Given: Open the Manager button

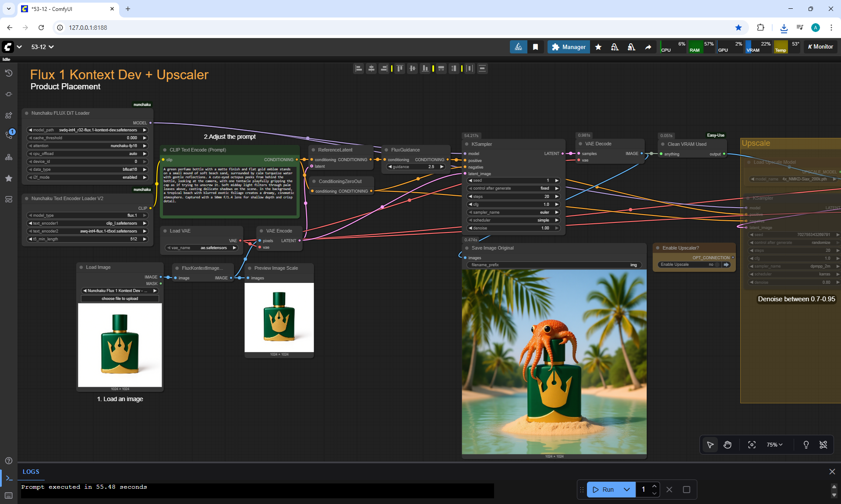Looking at the screenshot, I should pos(569,47).
